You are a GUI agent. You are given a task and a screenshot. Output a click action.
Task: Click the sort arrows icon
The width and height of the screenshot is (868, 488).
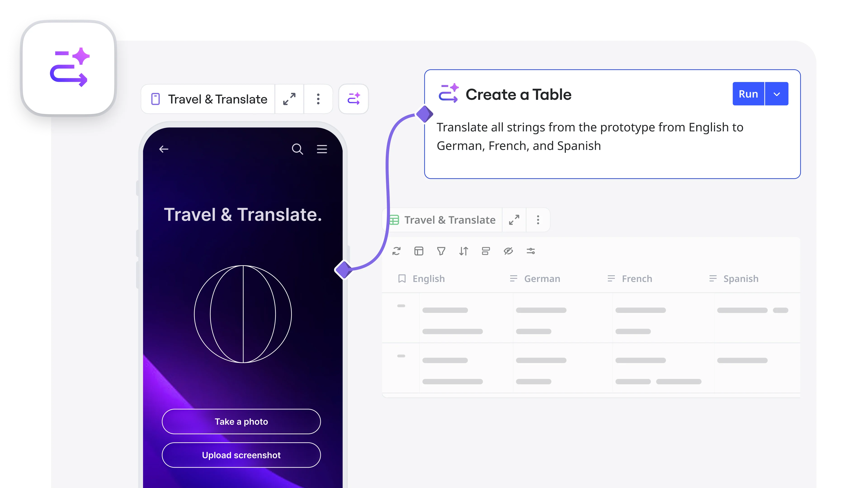(464, 251)
